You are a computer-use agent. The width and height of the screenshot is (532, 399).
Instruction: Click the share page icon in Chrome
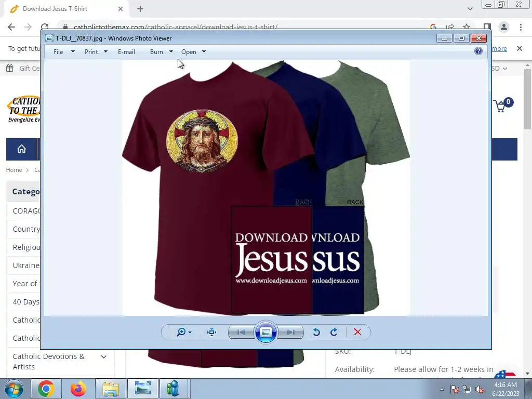[450, 27]
